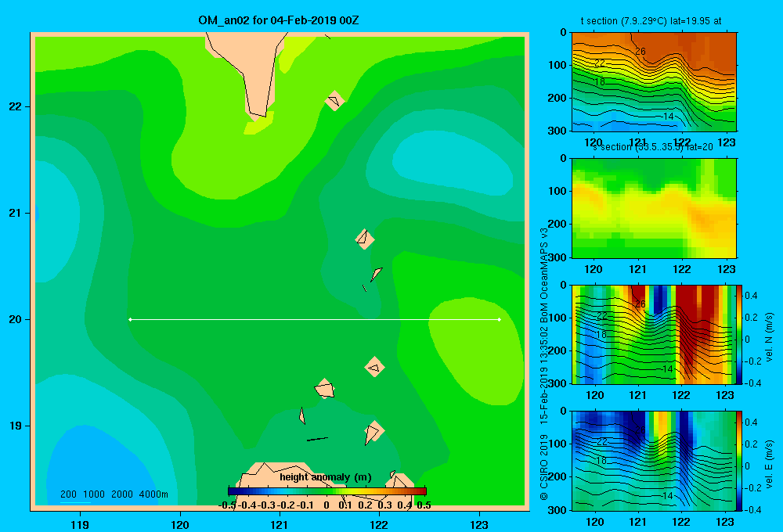Viewport: 783px width, 532px height.
Task: Open the eastward velocity section plot
Action: 654,461
